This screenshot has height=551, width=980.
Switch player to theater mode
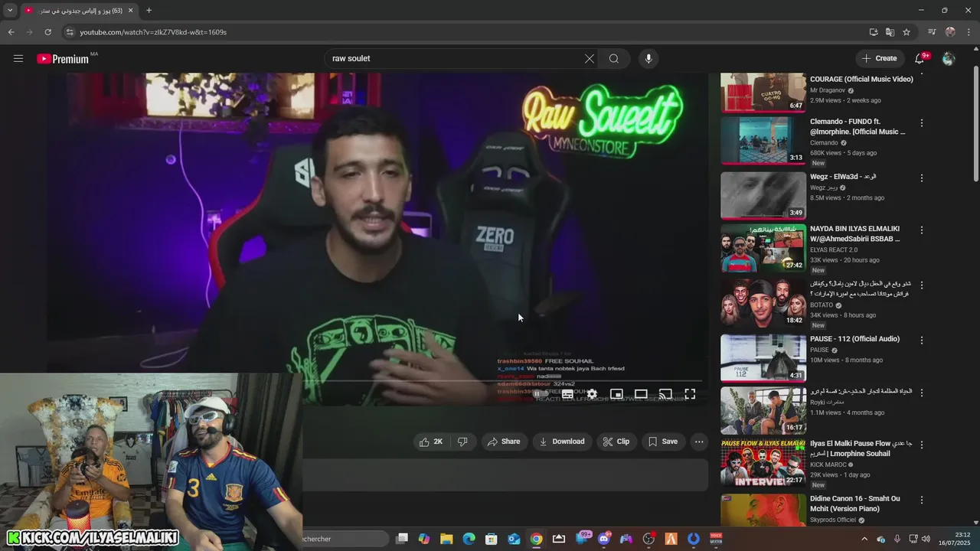(x=641, y=394)
